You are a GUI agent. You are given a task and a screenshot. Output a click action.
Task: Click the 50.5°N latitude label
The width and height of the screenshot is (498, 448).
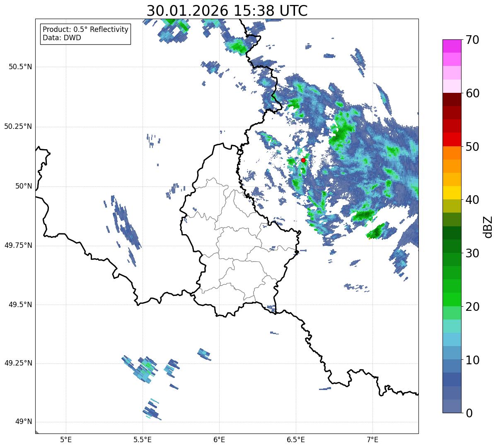coord(20,67)
